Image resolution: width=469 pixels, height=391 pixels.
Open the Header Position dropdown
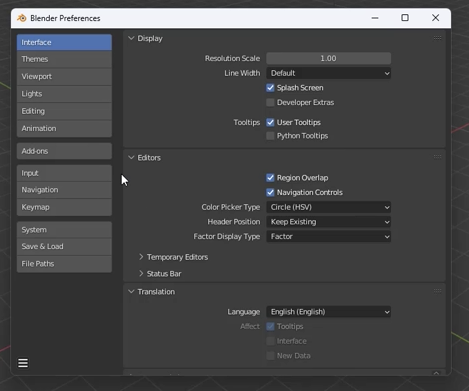tap(328, 222)
